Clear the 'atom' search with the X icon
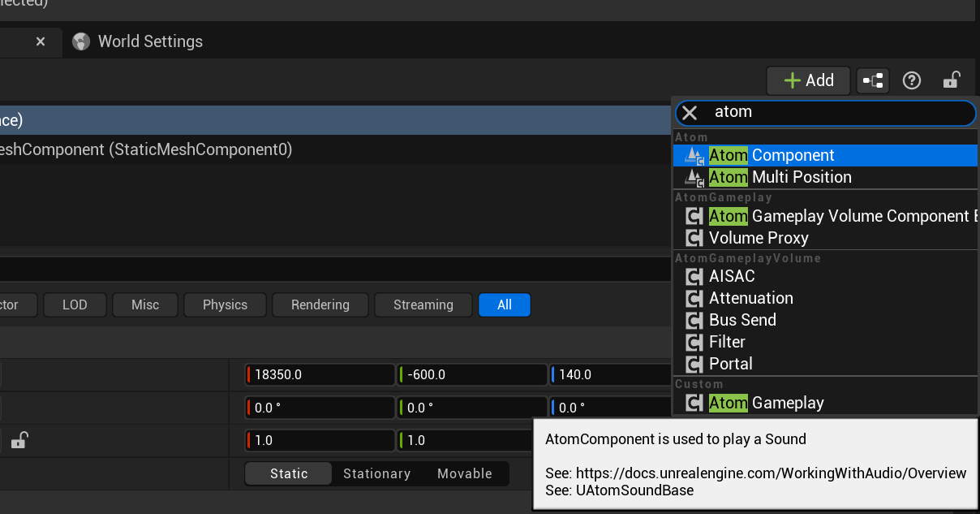Image resolution: width=980 pixels, height=514 pixels. click(690, 112)
